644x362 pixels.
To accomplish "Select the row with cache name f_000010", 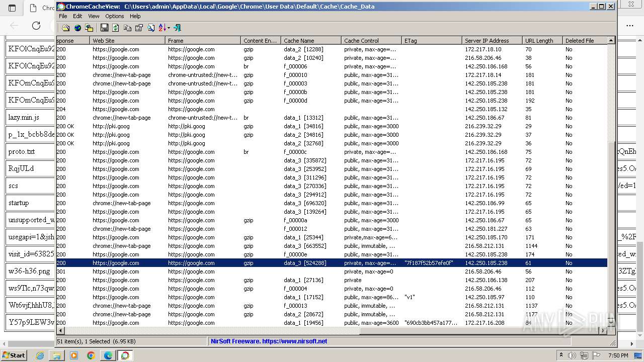I will click(332, 75).
